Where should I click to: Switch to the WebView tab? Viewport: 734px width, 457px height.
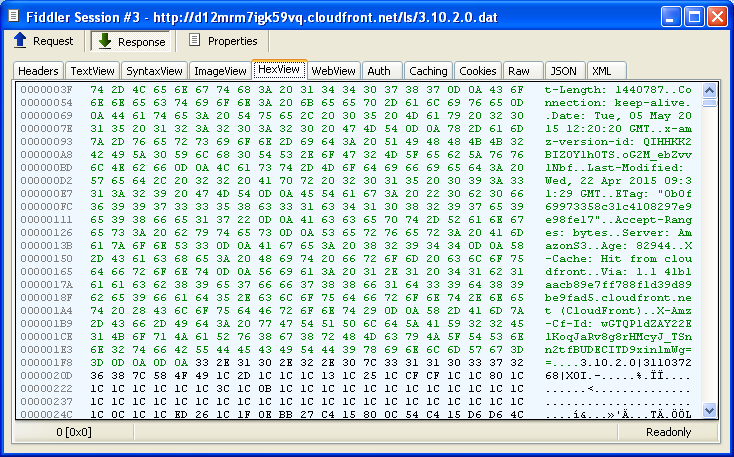334,71
